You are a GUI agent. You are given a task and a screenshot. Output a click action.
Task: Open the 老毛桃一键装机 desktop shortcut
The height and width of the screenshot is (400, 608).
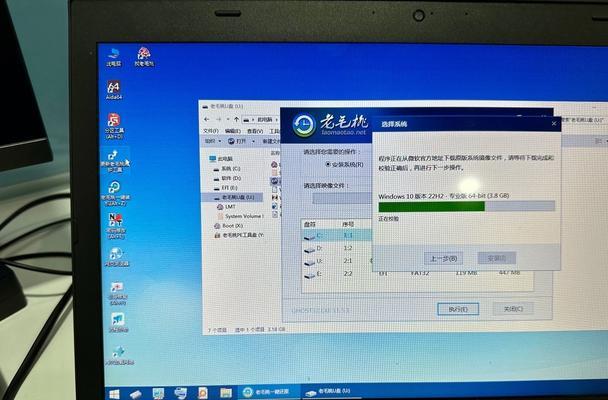[116, 193]
